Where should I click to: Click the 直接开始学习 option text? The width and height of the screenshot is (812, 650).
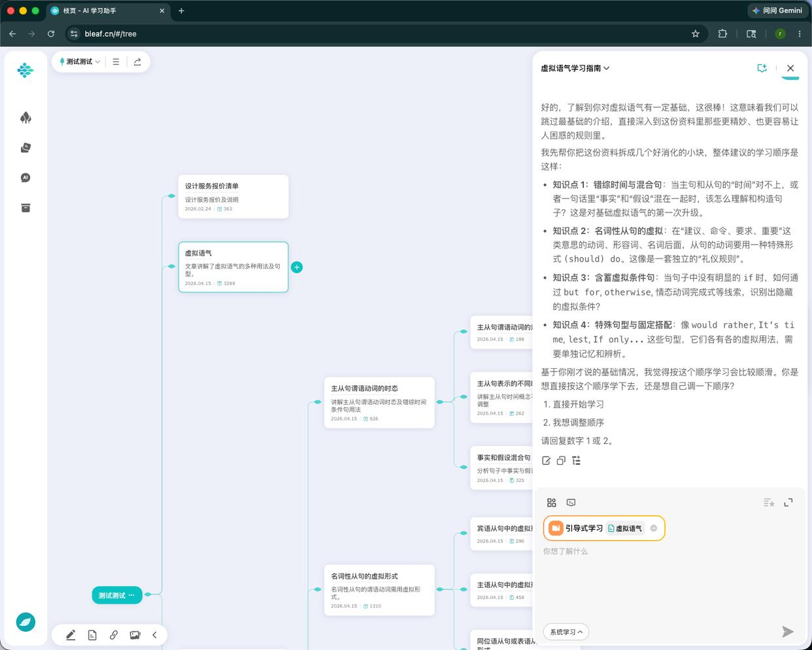(x=578, y=404)
